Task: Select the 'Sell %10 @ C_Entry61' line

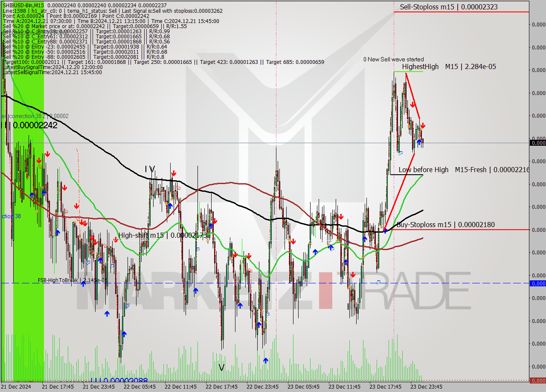Action: pyautogui.click(x=86, y=36)
